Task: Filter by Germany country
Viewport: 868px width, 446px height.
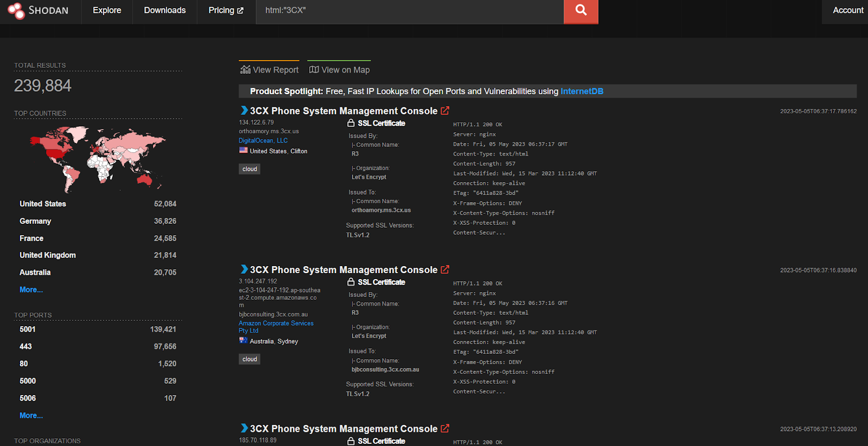Action: click(35, 221)
